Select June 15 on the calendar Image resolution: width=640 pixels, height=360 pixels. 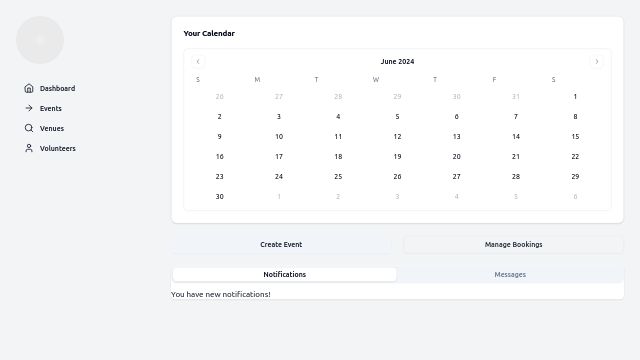(575, 137)
